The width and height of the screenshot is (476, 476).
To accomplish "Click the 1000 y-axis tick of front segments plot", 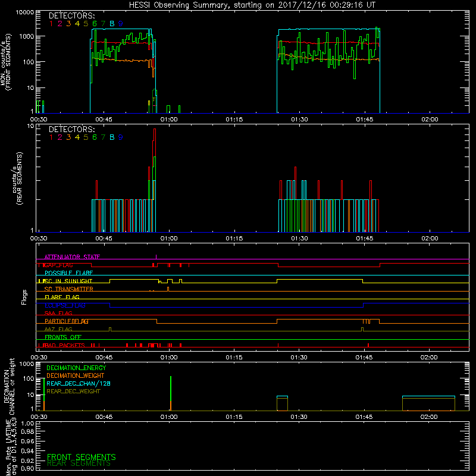I will pyautogui.click(x=26, y=36).
